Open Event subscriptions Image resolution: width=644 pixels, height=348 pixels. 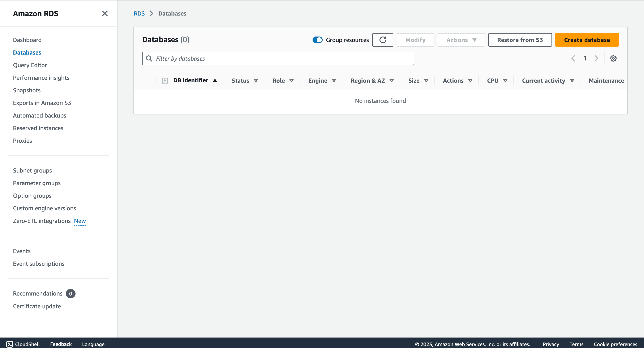(39, 264)
